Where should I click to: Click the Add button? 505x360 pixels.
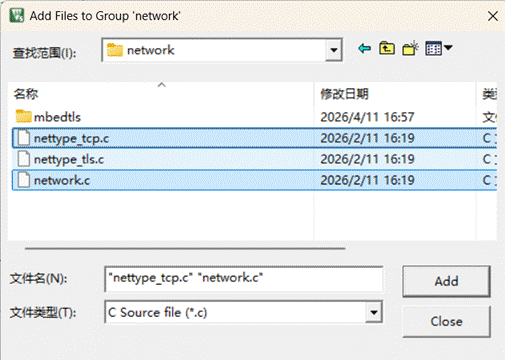tap(446, 281)
